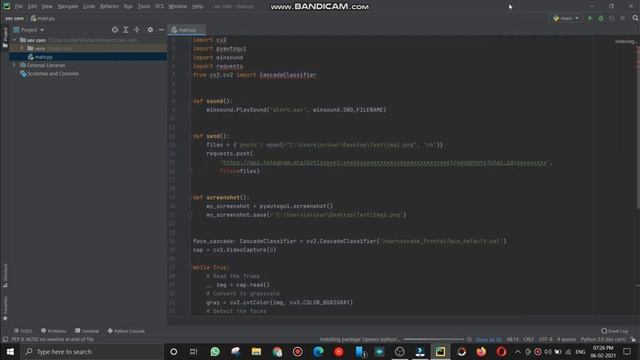Click the installing package progress bar
The width and height of the screenshot is (640, 360).
point(433,340)
